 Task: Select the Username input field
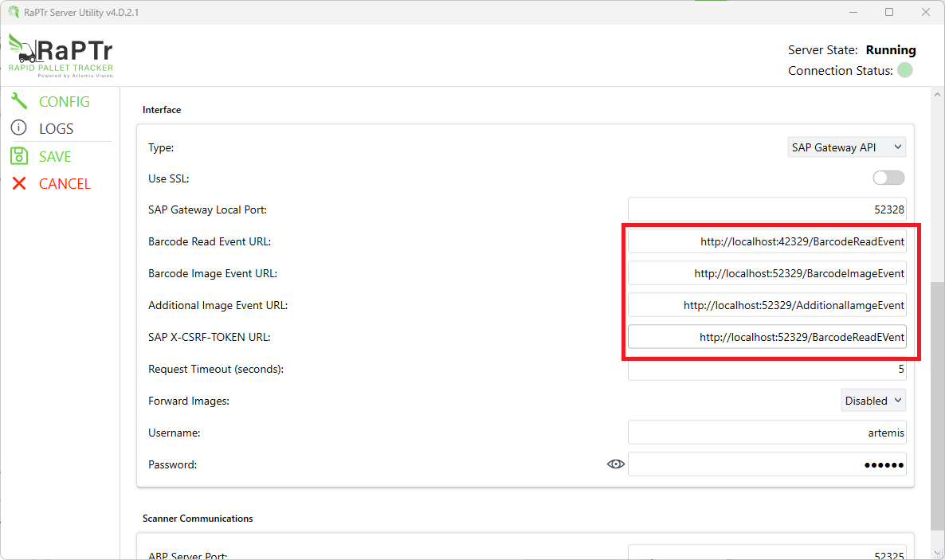pyautogui.click(x=767, y=433)
